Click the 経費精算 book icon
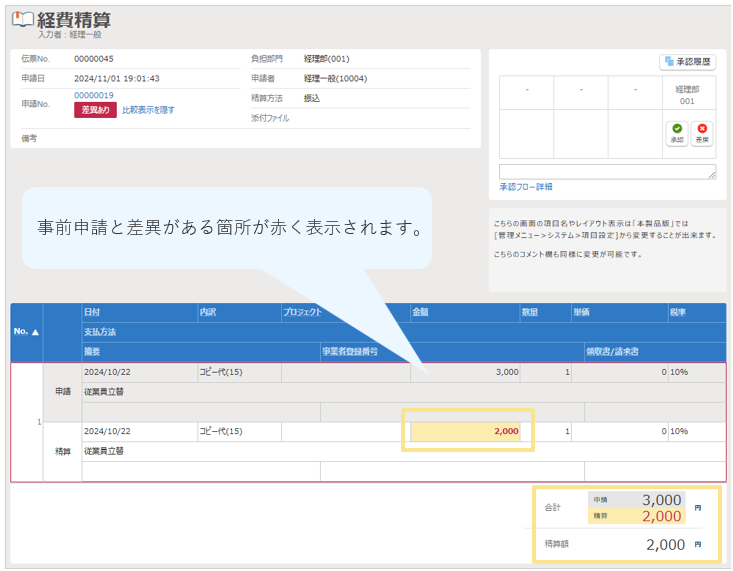 [x=24, y=21]
